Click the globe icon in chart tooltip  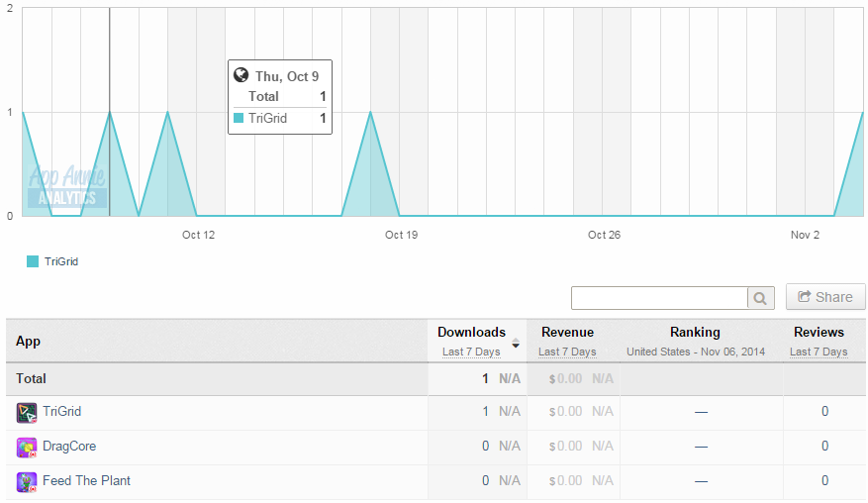coord(241,75)
